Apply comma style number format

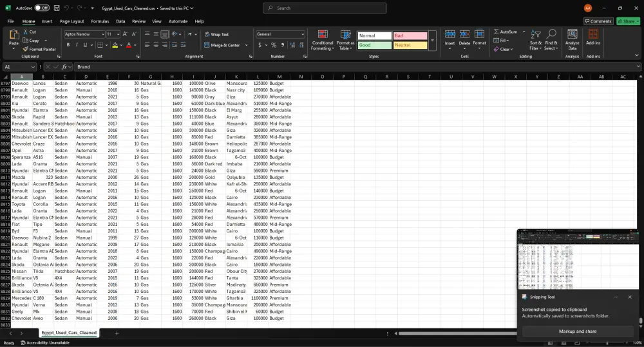[x=283, y=45]
